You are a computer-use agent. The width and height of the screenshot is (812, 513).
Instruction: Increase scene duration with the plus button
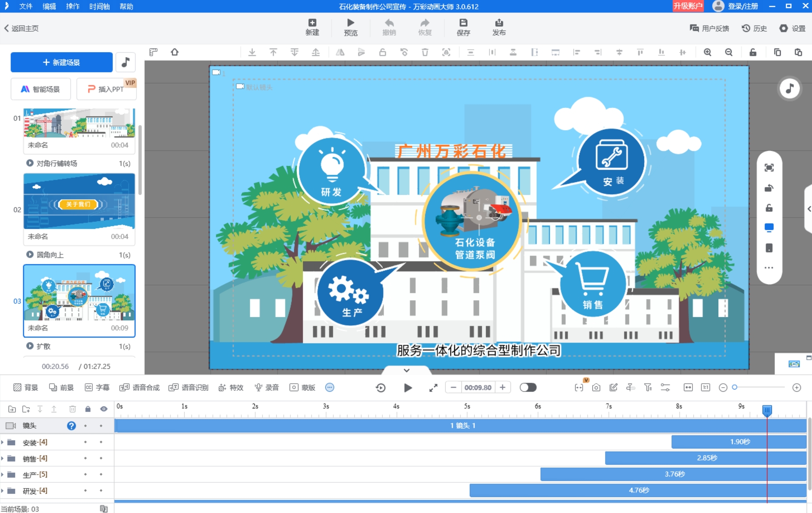coord(502,387)
